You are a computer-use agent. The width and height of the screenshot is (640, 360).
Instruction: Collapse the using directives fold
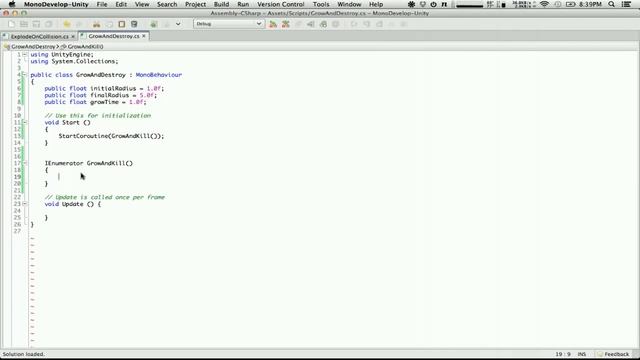point(25,54)
